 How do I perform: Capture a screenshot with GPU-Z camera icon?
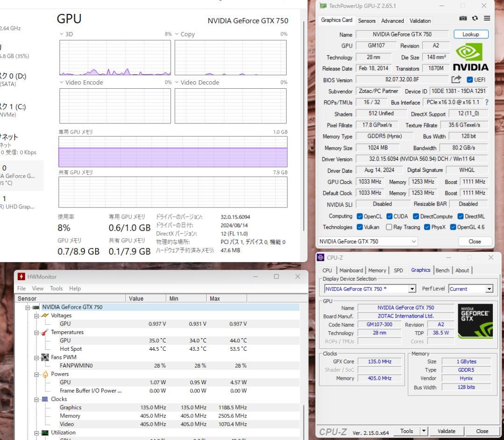coord(462,18)
